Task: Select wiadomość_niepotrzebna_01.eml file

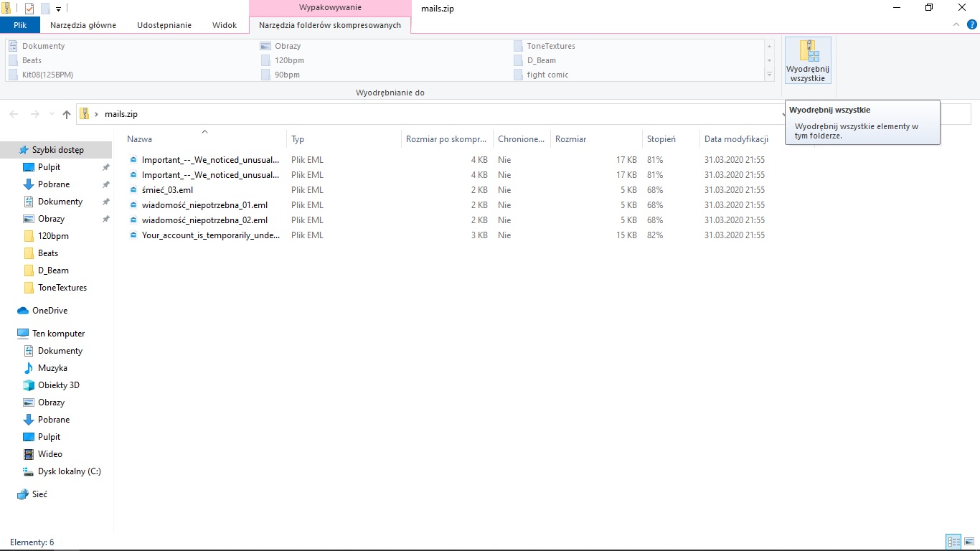Action: (204, 205)
